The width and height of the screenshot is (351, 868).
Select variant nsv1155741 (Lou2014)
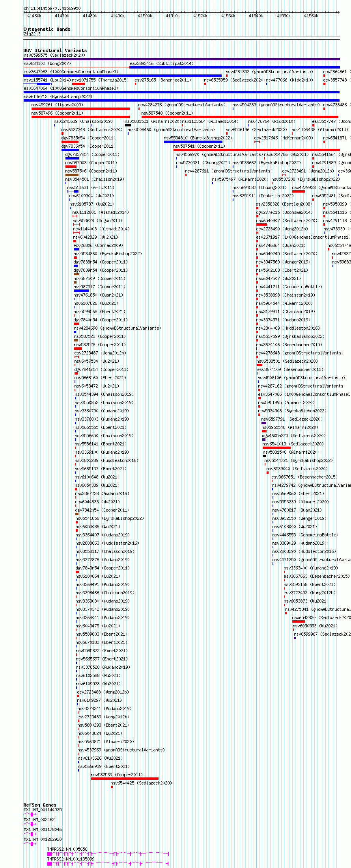click(x=47, y=80)
